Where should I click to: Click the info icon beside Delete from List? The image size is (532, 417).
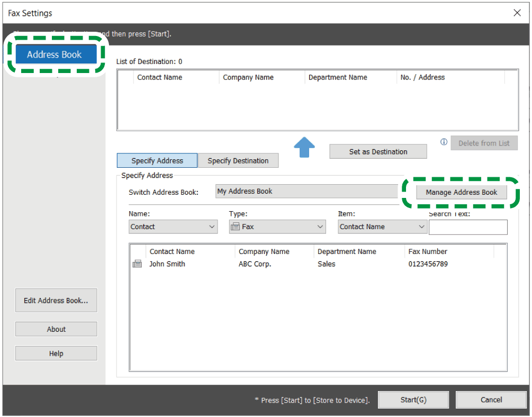(444, 142)
